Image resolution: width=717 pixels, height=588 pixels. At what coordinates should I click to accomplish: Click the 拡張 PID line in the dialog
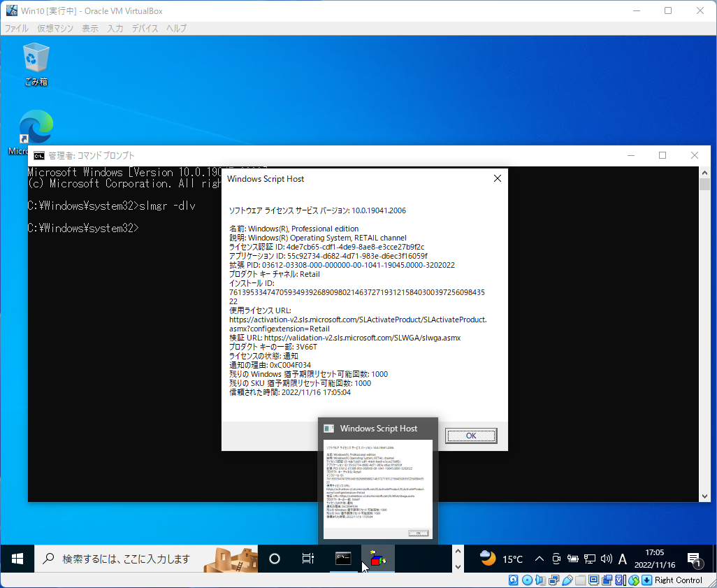coord(342,265)
